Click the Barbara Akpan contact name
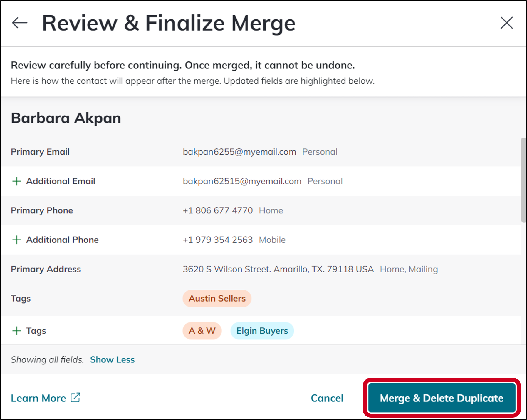The height and width of the screenshot is (420, 527). coord(66,118)
